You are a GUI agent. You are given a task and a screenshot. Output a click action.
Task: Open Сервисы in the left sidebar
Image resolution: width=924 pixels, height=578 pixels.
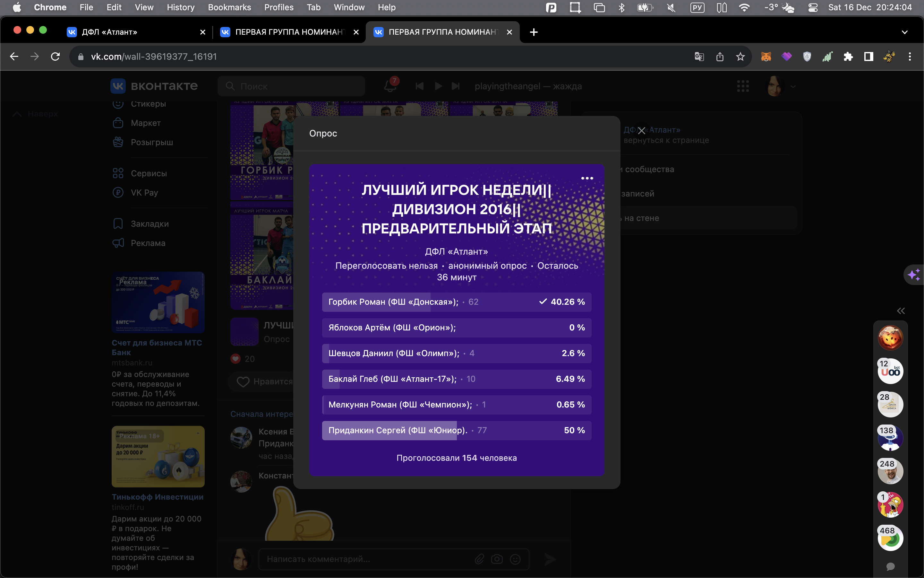[149, 173]
